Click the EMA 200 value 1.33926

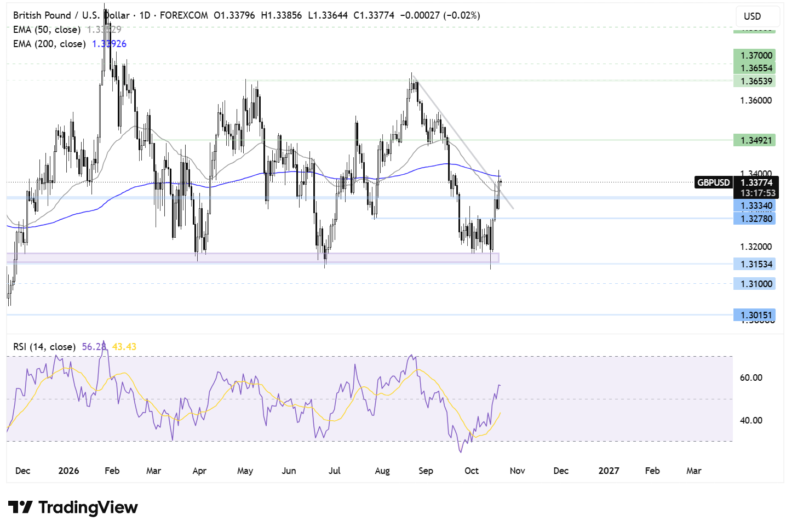[x=109, y=44]
